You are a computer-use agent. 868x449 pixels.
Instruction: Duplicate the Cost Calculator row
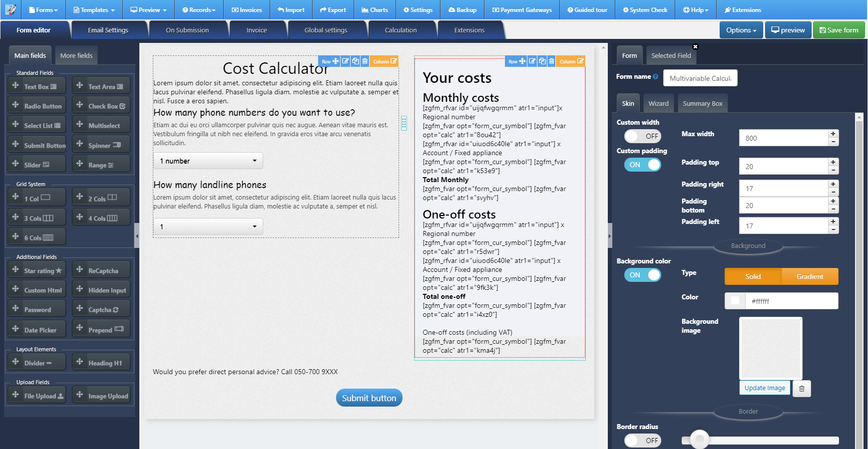coord(356,61)
